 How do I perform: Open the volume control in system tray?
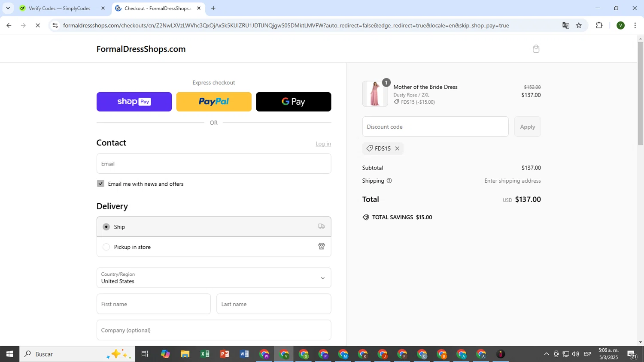(x=575, y=354)
